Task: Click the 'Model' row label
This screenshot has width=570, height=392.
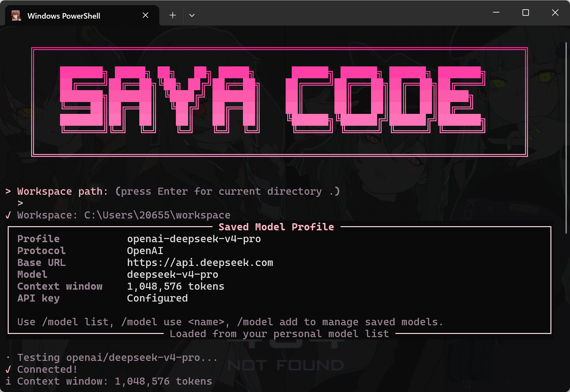Action: 32,275
